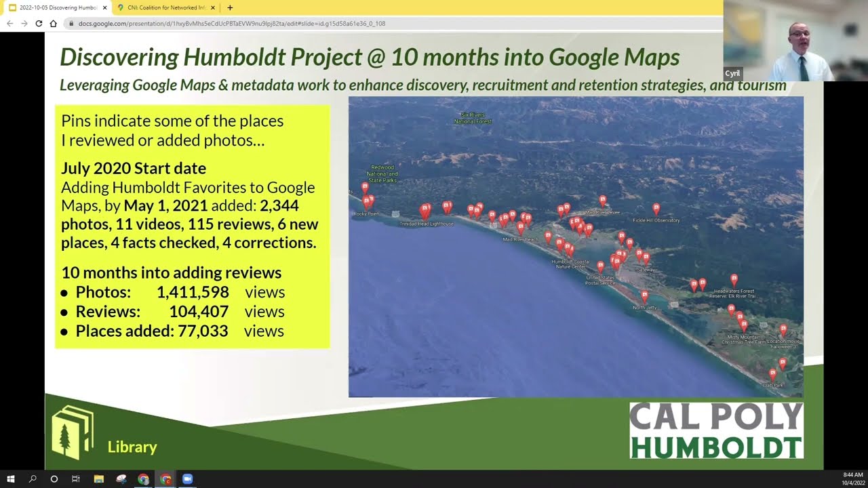The image size is (868, 488).
Task: Open the first Chrome taskbar icon
Action: 143,479
